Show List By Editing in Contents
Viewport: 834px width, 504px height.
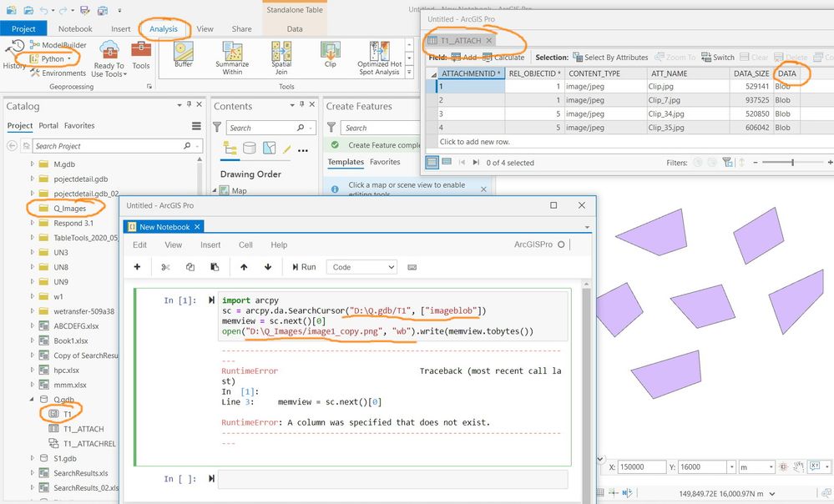286,149
